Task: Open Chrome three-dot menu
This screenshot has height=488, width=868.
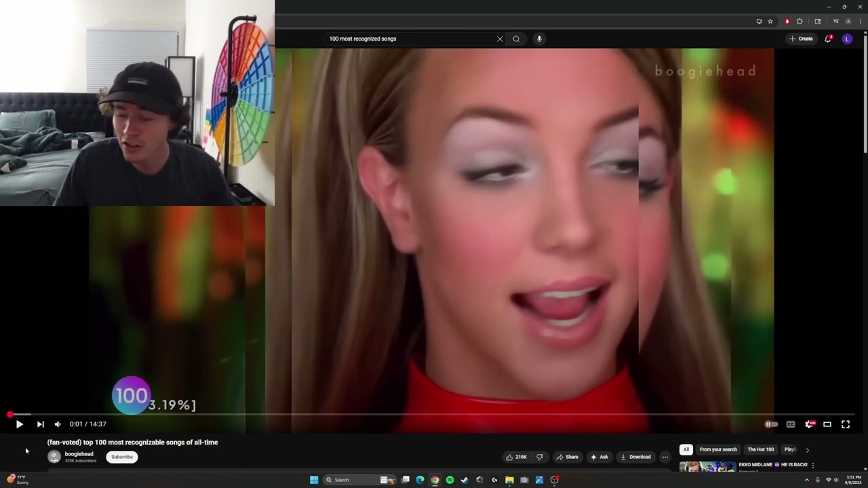Action: pos(861,21)
